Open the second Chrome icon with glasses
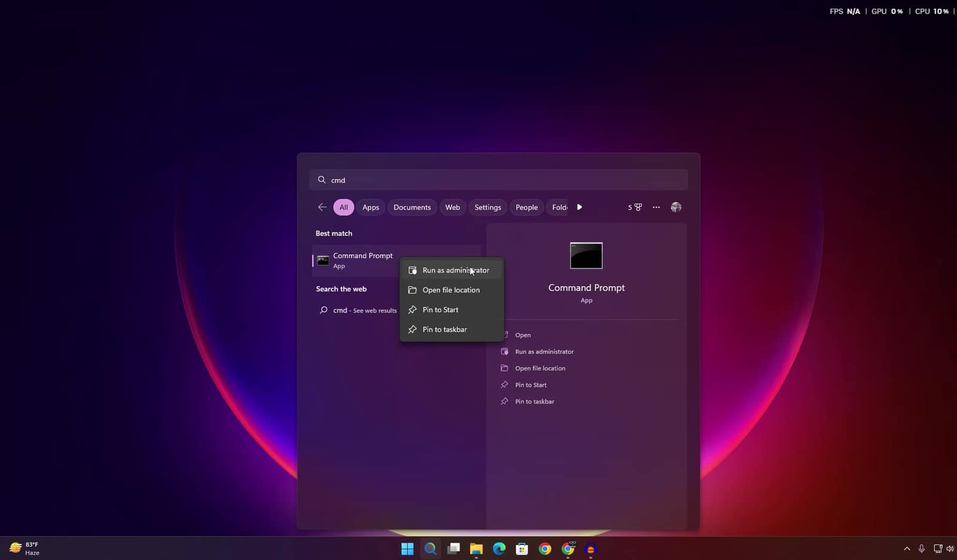Viewport: 957px width, 560px height. tap(568, 549)
